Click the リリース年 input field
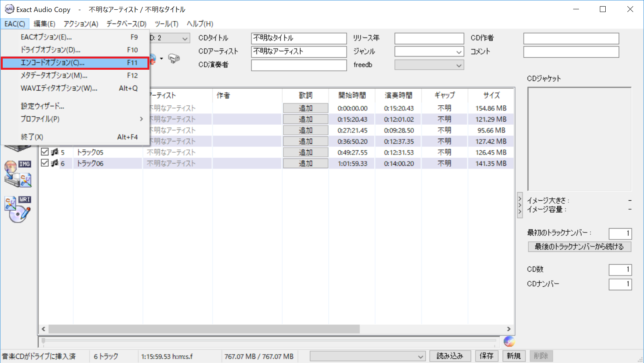This screenshot has height=363, width=644. pyautogui.click(x=429, y=38)
